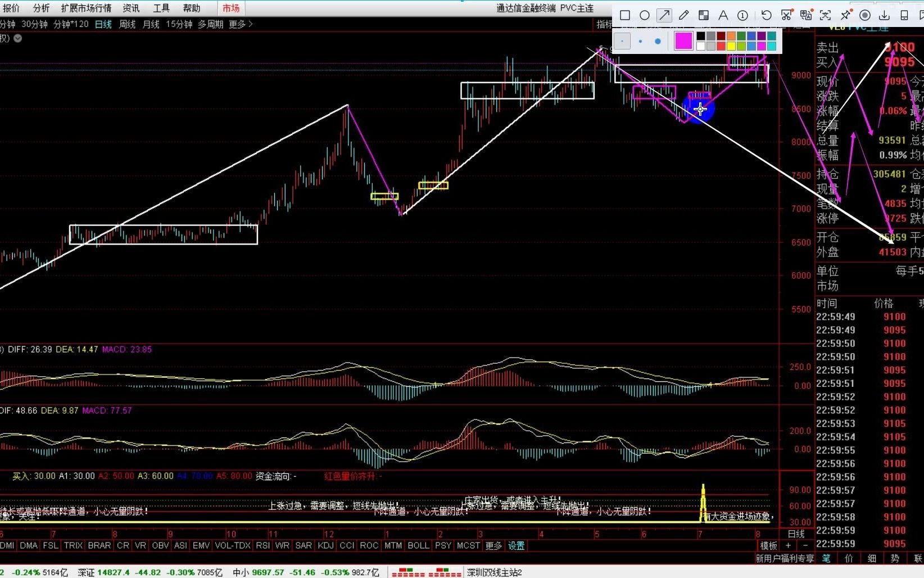Viewport: 924px width, 578px height.
Task: Select the BRAR indicator tab
Action: click(x=99, y=545)
